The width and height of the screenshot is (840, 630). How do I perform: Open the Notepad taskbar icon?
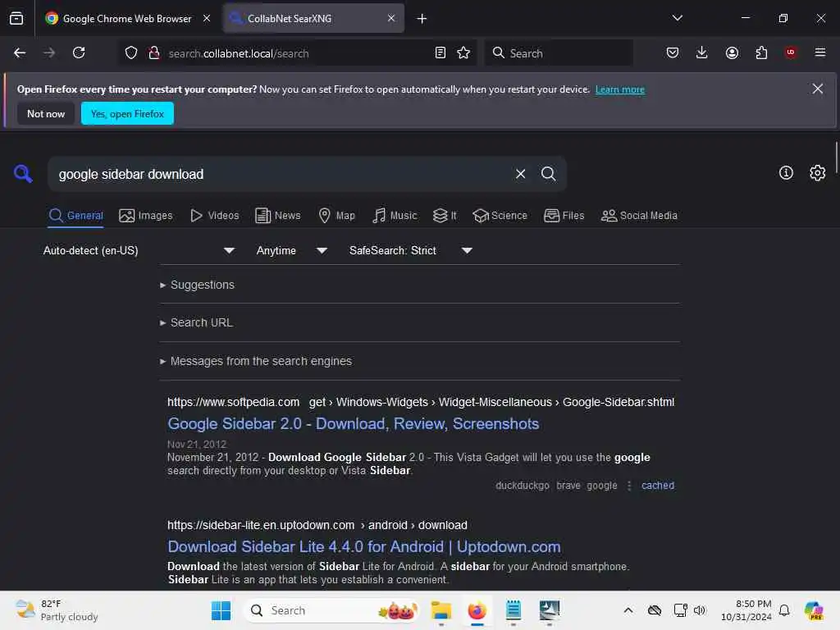click(513, 610)
